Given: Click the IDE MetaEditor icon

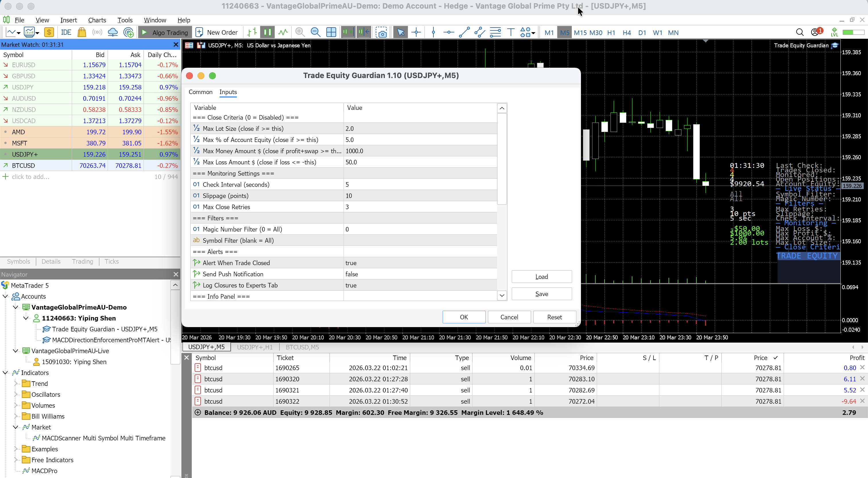Looking at the screenshot, I should [x=66, y=32].
